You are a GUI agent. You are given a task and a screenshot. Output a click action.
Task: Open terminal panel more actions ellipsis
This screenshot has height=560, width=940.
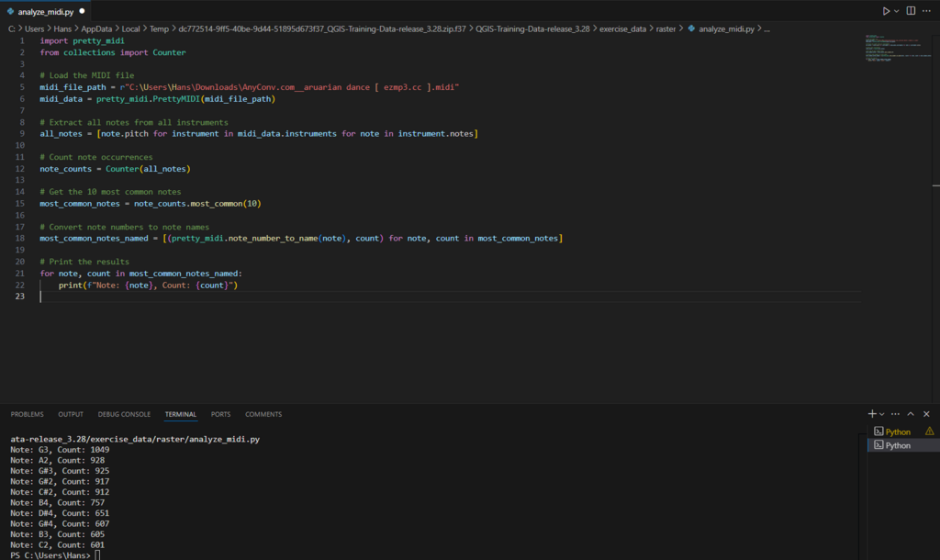(x=895, y=414)
